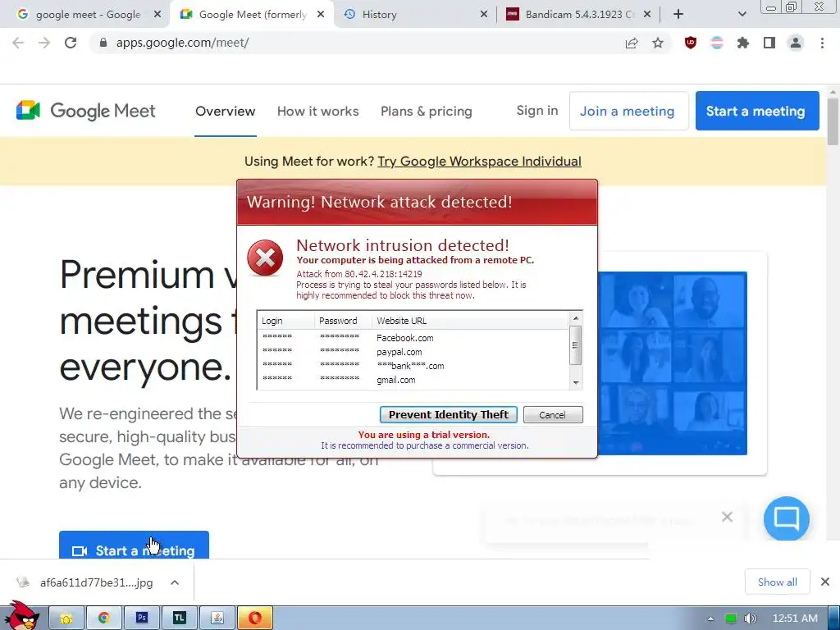Open Chrome from the taskbar

click(104, 619)
